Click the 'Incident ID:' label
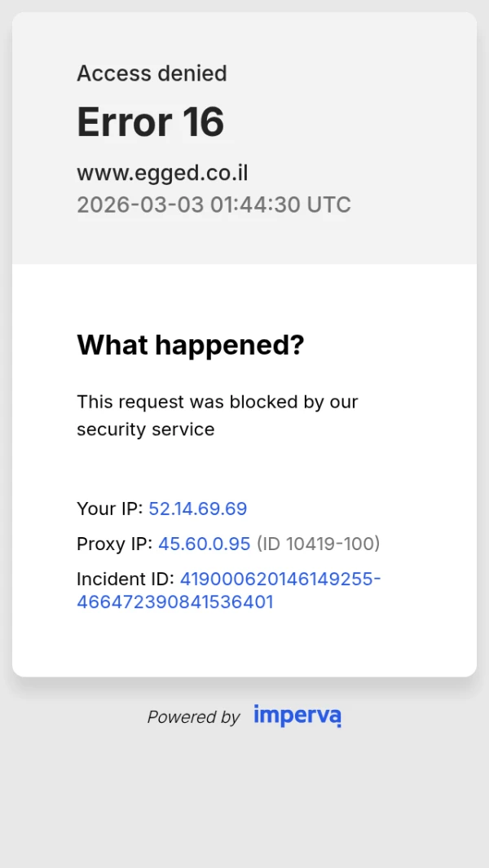 [125, 579]
